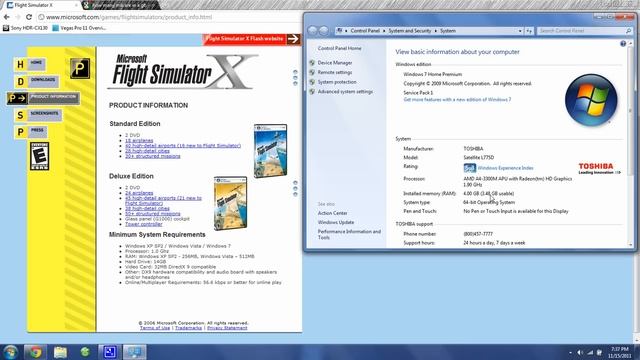Open Advanced system settings

pyautogui.click(x=345, y=92)
